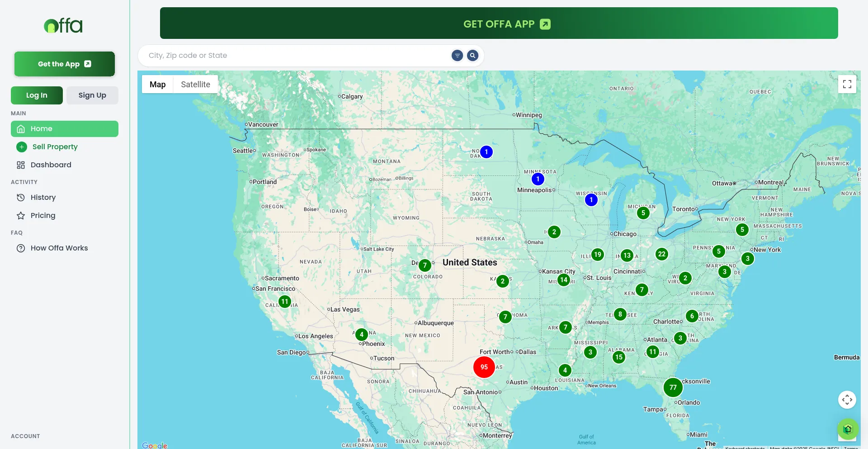The image size is (868, 449).
Task: Switch map to Satellite view
Action: point(195,85)
